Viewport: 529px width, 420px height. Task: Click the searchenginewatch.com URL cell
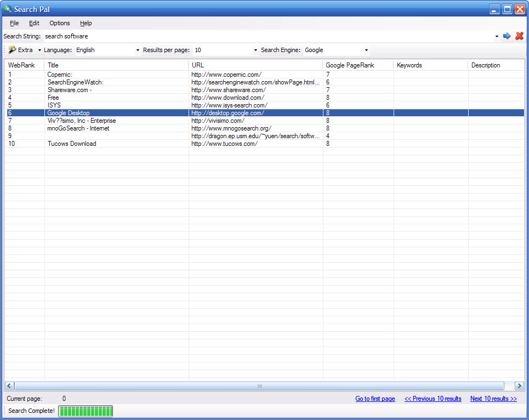pos(255,82)
